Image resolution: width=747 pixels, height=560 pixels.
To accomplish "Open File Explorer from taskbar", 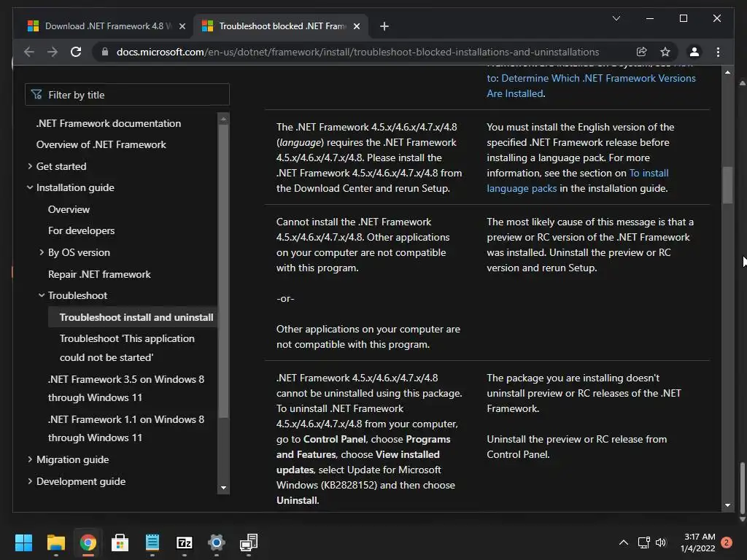I will [x=55, y=542].
